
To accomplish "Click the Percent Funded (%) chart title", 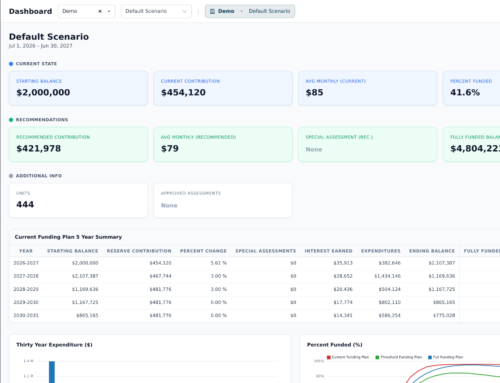I will click(x=335, y=345).
